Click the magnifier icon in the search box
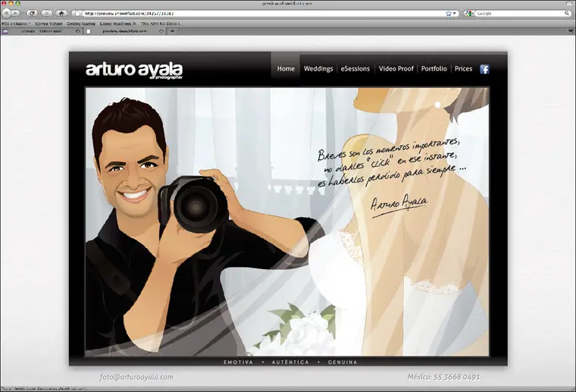 click(x=567, y=13)
